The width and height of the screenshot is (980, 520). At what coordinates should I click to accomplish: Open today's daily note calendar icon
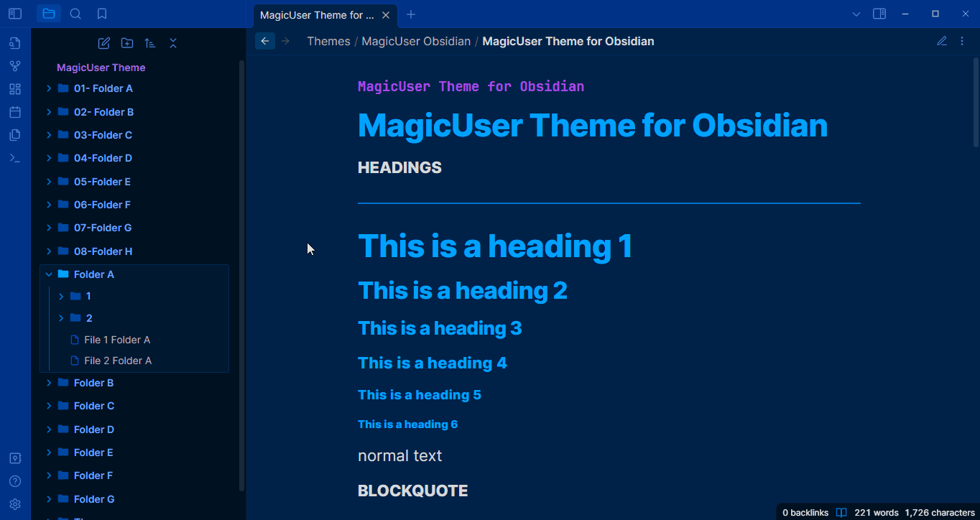point(15,112)
